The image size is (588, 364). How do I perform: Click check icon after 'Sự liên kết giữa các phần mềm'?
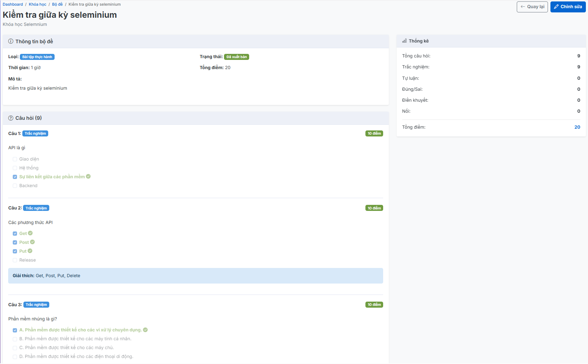point(88,177)
